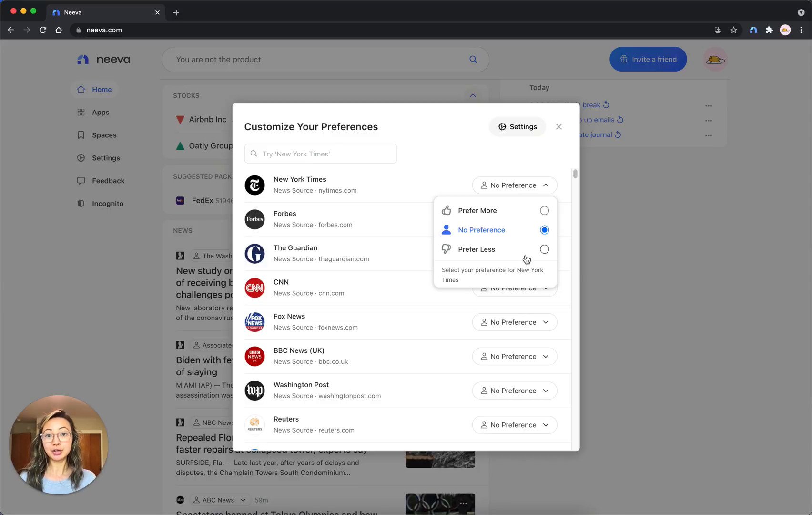Open the Chrome extensions puzzle icon
Screen dimensions: 812x515
point(769,30)
